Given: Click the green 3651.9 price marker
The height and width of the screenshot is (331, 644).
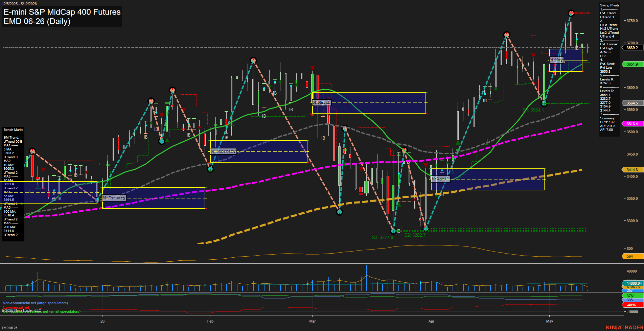Looking at the screenshot, I should point(632,64).
